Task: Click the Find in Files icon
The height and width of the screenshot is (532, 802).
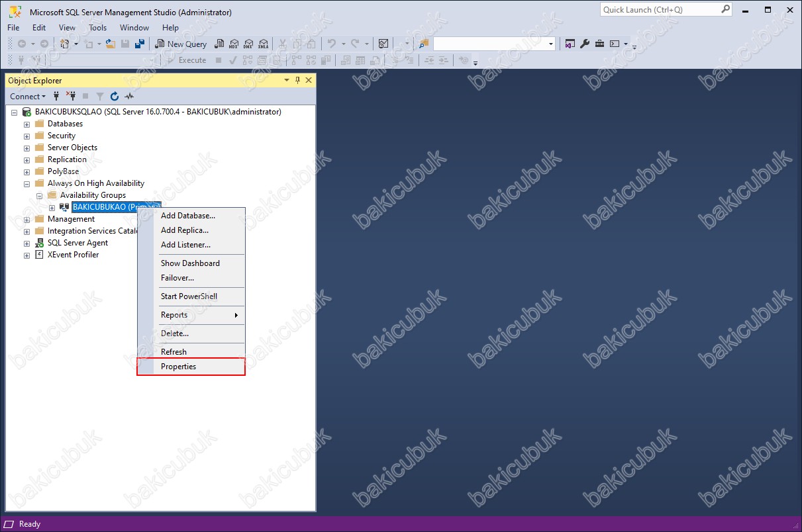Action: tap(424, 44)
